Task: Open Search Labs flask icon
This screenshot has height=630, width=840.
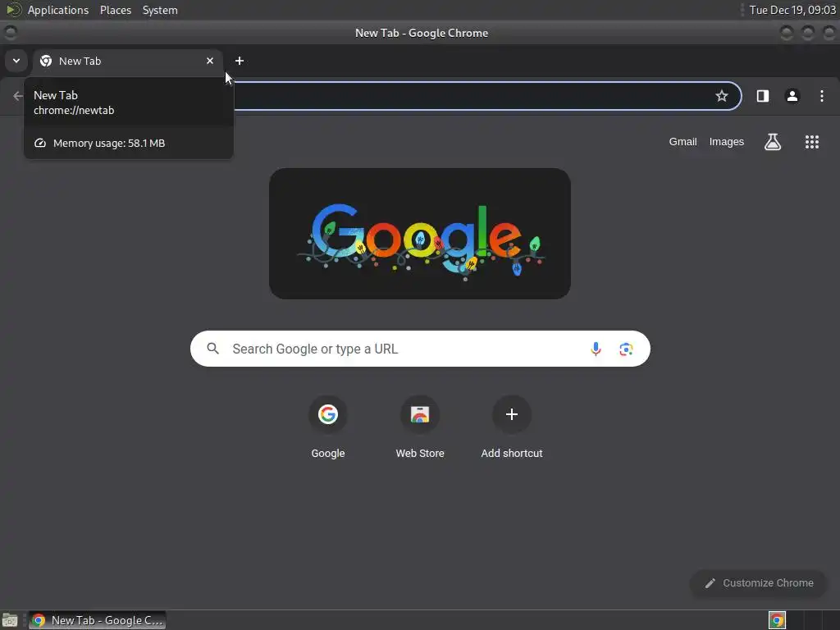Action: (x=773, y=142)
